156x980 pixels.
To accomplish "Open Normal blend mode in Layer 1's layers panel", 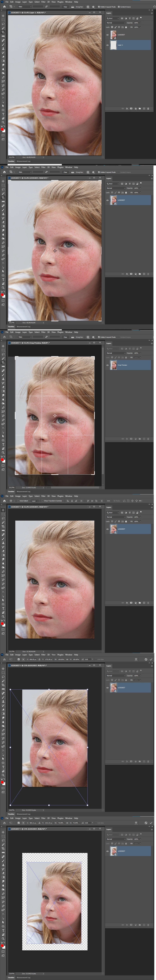I will (x=116, y=23).
